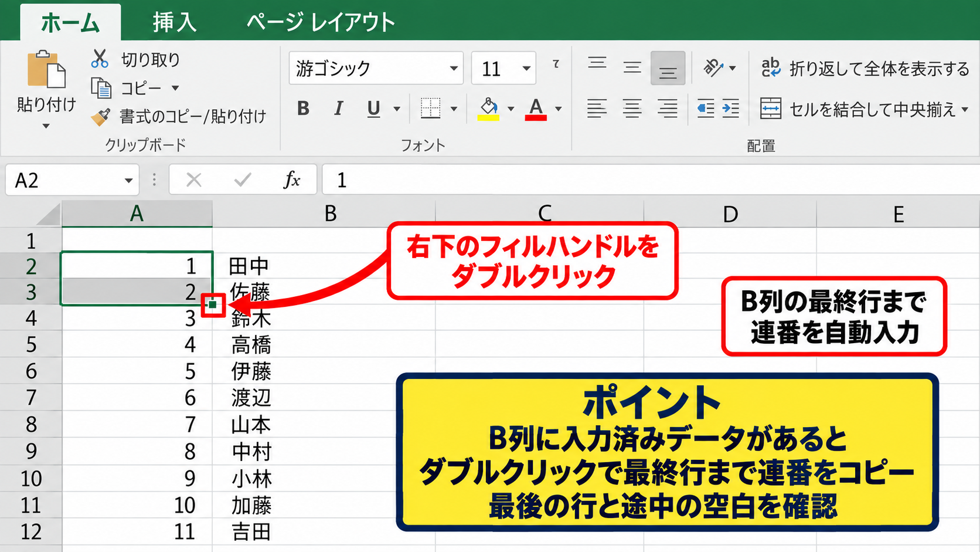Apply the red font color
The width and height of the screenshot is (980, 552).
536,109
